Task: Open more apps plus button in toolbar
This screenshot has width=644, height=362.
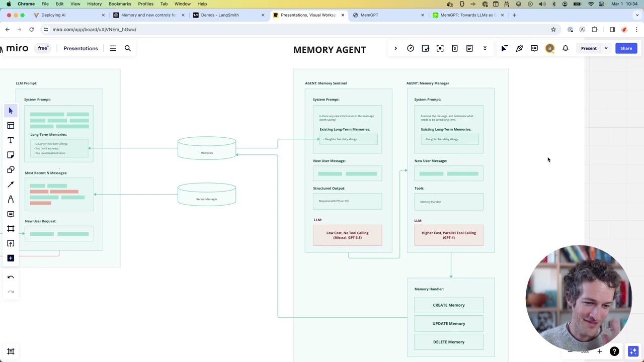Action: pyautogui.click(x=11, y=258)
